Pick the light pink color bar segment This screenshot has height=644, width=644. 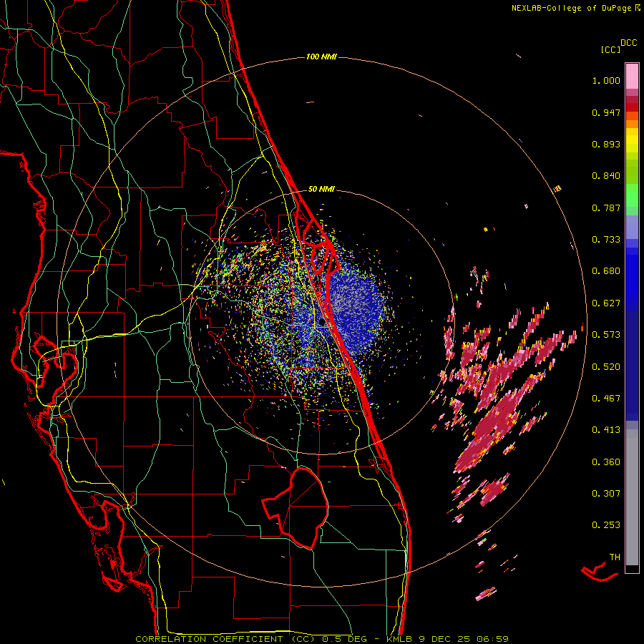click(632, 77)
